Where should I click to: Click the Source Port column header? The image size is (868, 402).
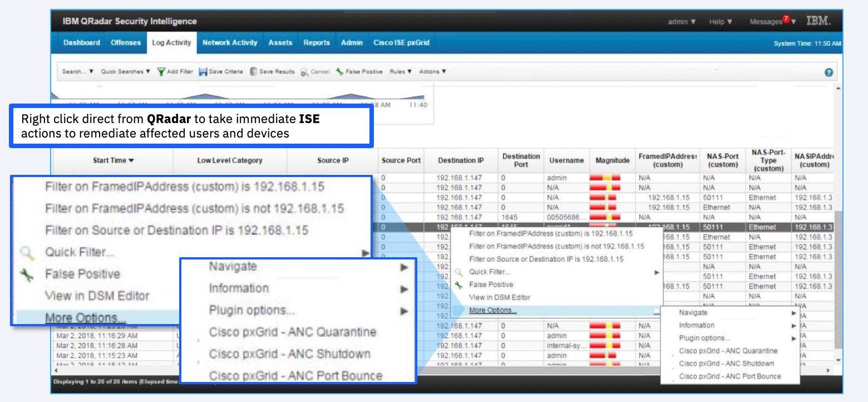tap(401, 160)
